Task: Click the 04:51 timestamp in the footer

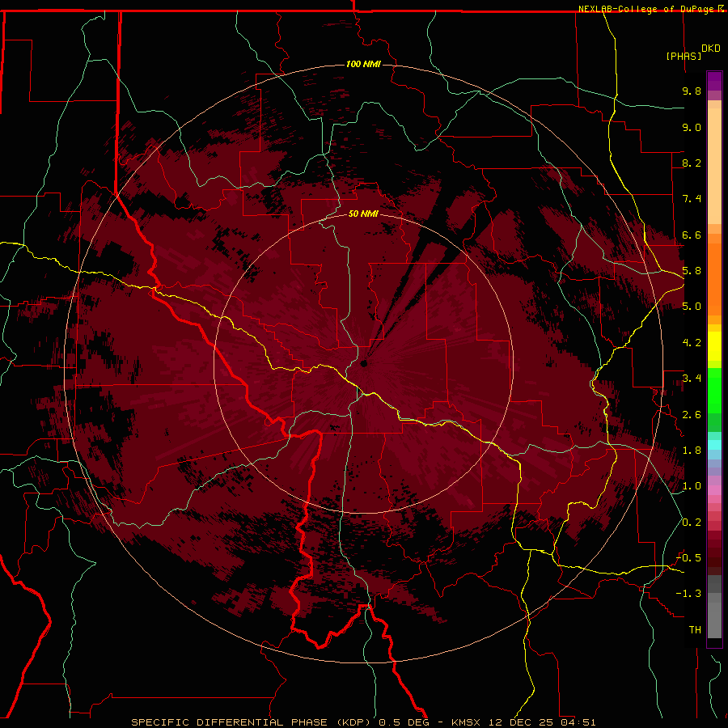Action: point(578,722)
